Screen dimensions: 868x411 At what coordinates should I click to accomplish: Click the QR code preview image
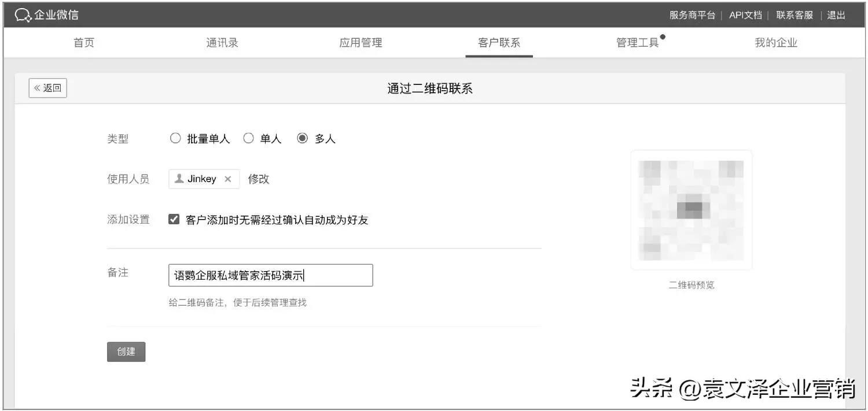[692, 210]
